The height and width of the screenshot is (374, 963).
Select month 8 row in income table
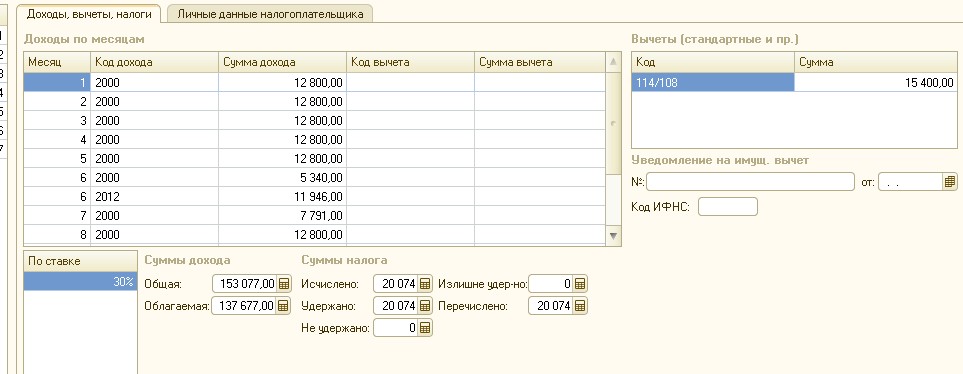tap(314, 235)
